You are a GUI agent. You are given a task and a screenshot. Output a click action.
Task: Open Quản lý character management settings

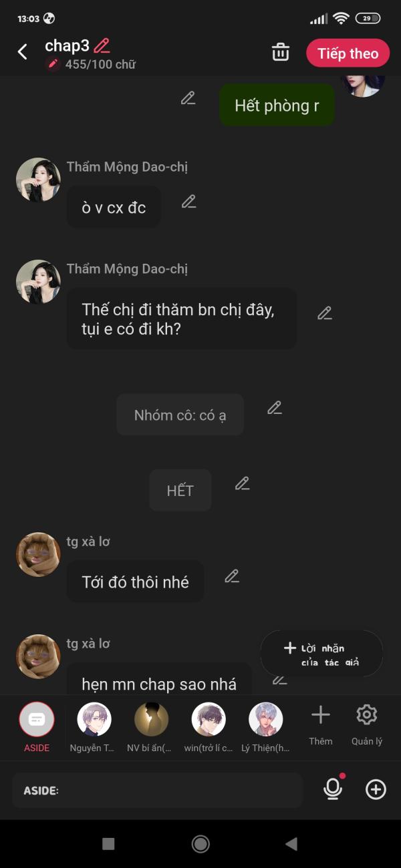[366, 724]
